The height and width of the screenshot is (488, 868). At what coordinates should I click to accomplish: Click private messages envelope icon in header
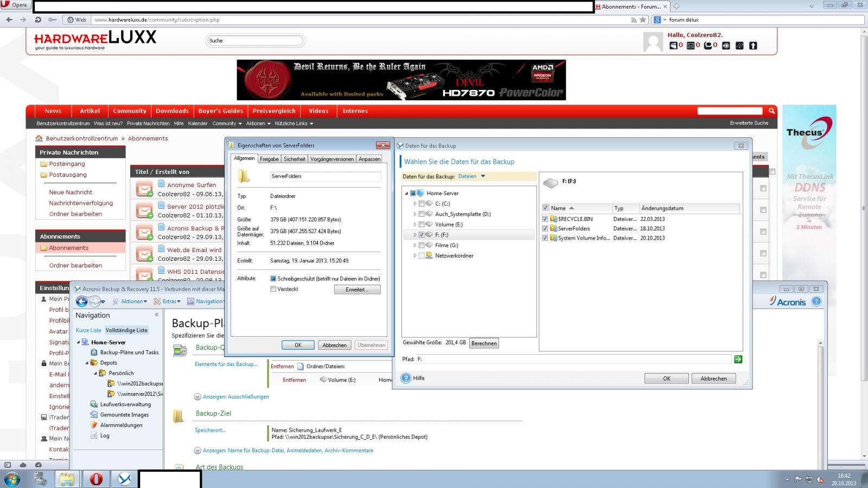click(x=691, y=46)
